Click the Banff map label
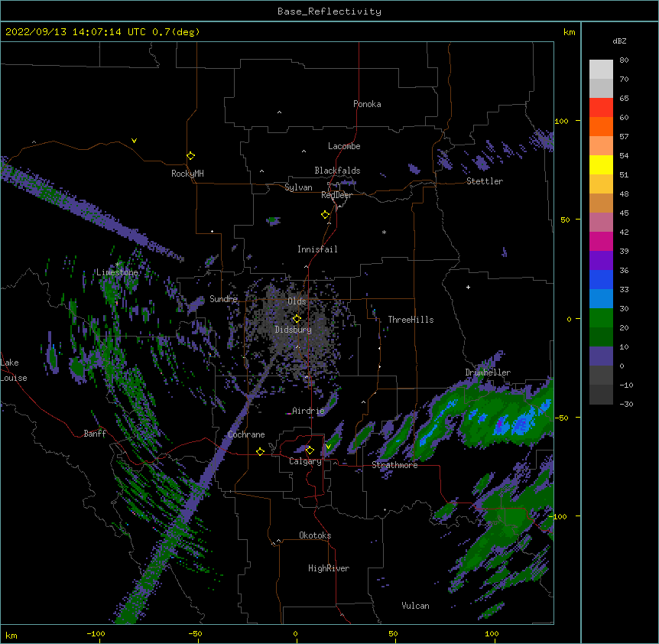Viewport: 659px width, 644px height. [x=95, y=434]
